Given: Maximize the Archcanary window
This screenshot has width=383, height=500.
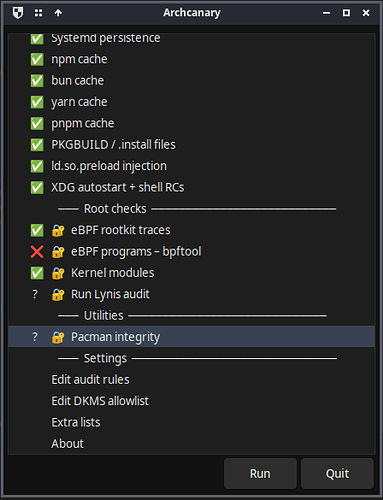Looking at the screenshot, I should click(346, 13).
